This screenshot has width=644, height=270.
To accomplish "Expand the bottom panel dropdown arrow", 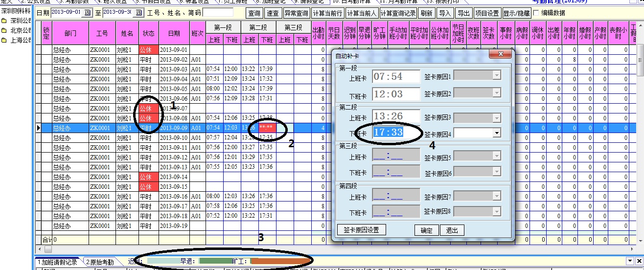I will [x=630, y=261].
